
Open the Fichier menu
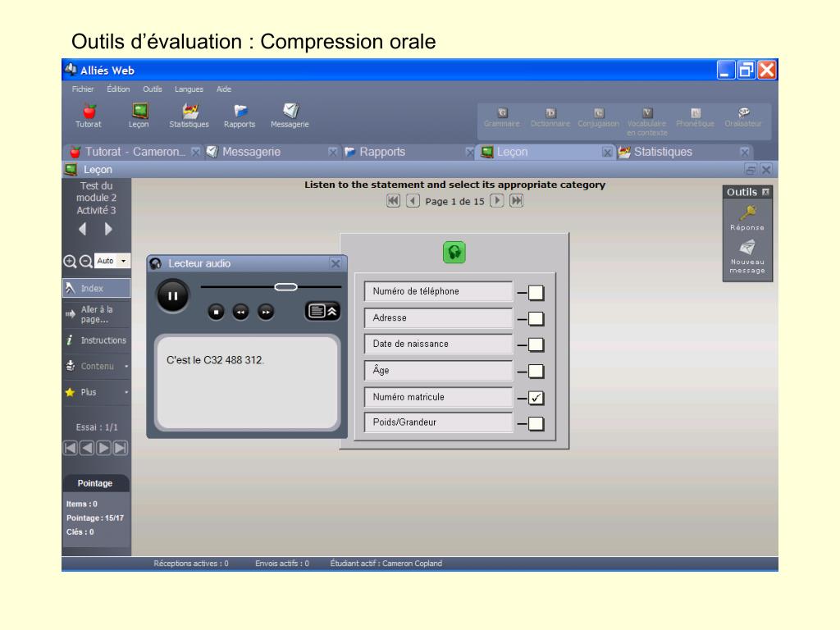click(x=83, y=89)
